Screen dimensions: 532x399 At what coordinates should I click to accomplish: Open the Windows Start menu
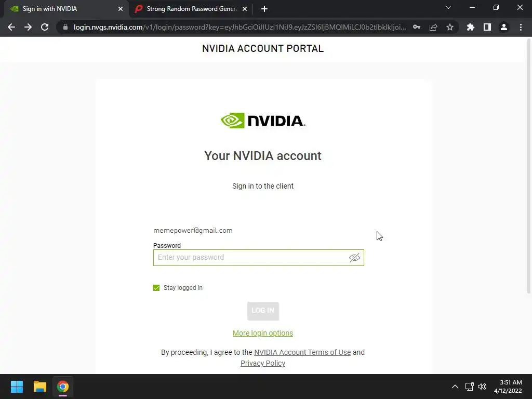17,387
